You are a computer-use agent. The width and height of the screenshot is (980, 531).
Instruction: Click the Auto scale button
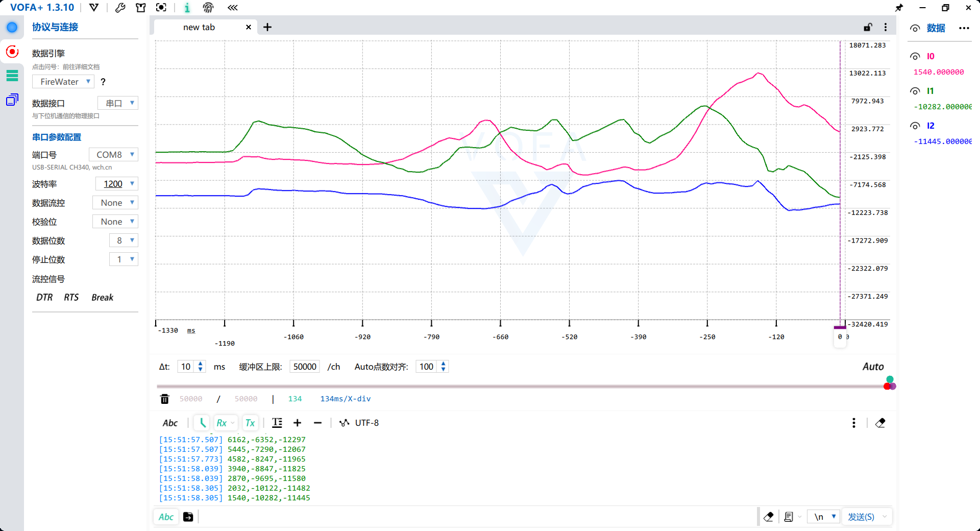pos(873,367)
